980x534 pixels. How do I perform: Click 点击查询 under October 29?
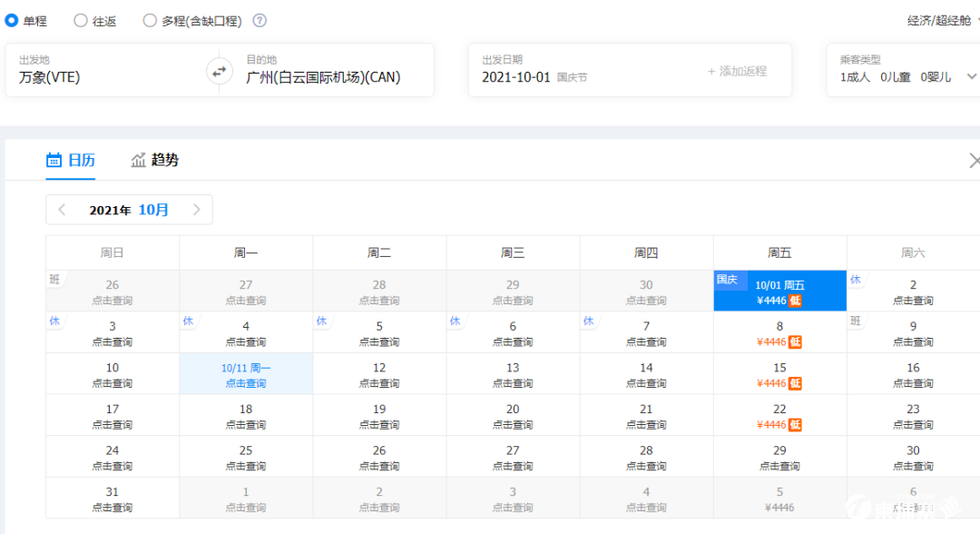click(x=779, y=466)
